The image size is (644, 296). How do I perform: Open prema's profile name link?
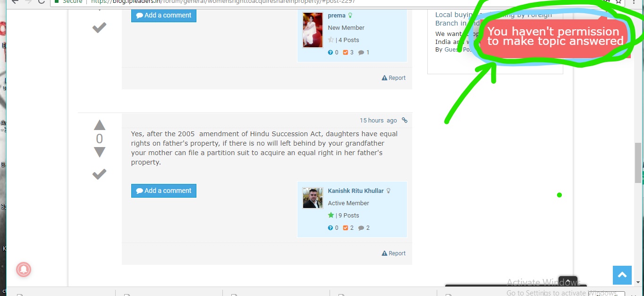point(337,16)
